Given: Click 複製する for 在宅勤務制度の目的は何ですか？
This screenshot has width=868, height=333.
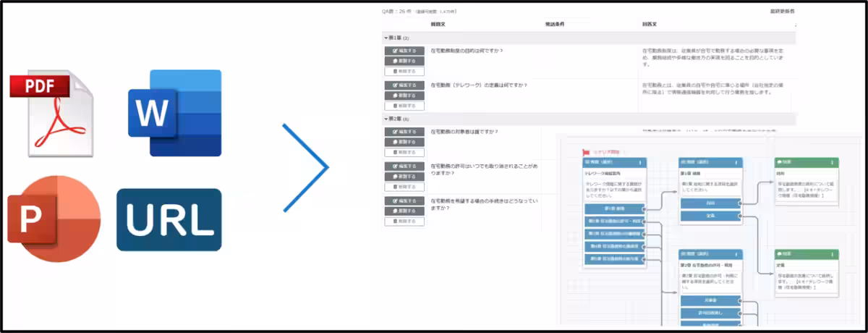Looking at the screenshot, I should coord(404,62).
